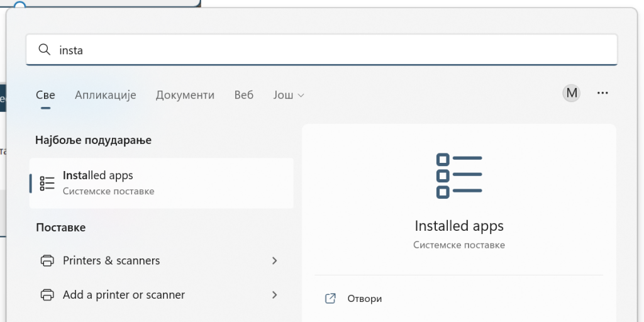644x322 pixels.
Task: Click the Printers & scanners printer icon
Action: (x=47, y=260)
